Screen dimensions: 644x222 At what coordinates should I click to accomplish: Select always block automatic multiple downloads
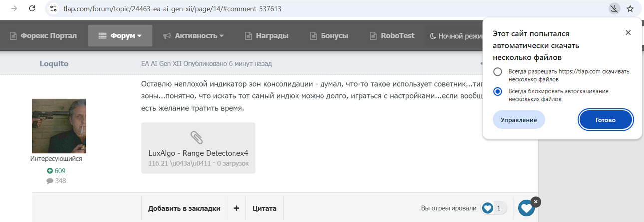point(497,92)
